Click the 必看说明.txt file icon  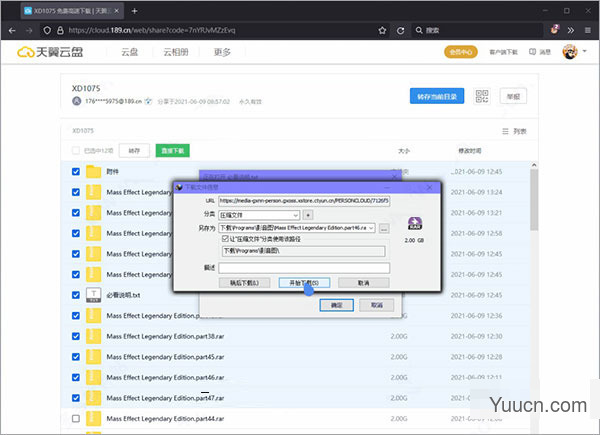pyautogui.click(x=93, y=295)
